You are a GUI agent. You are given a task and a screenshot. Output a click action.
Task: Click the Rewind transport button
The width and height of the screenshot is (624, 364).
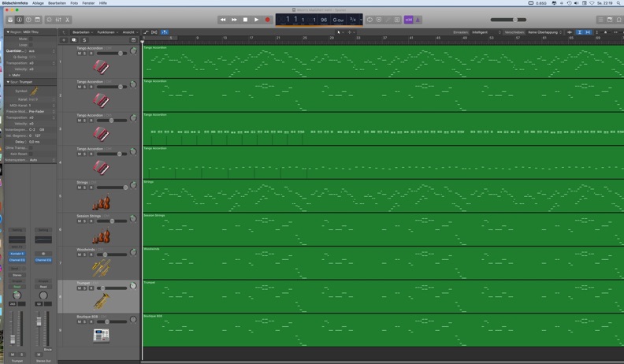(x=223, y=20)
